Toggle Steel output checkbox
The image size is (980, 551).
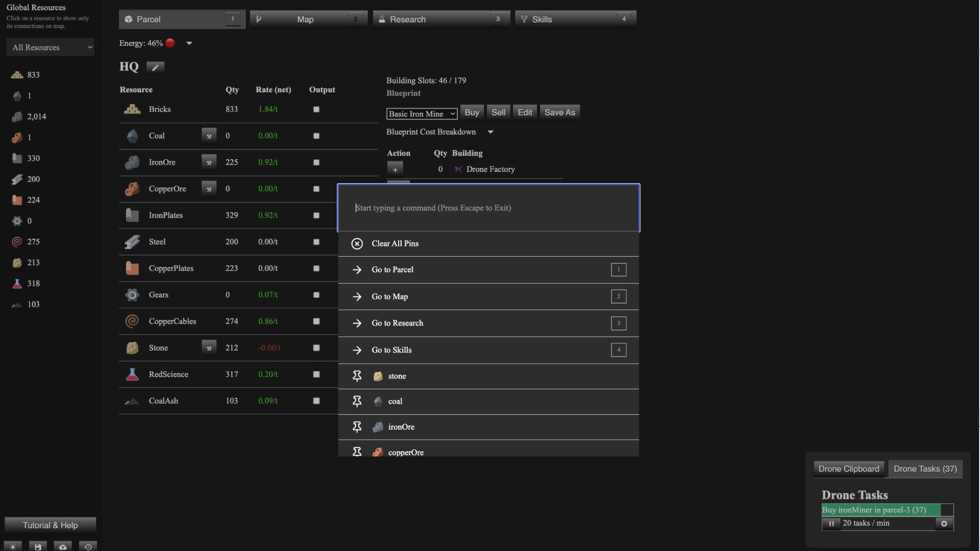tap(316, 242)
